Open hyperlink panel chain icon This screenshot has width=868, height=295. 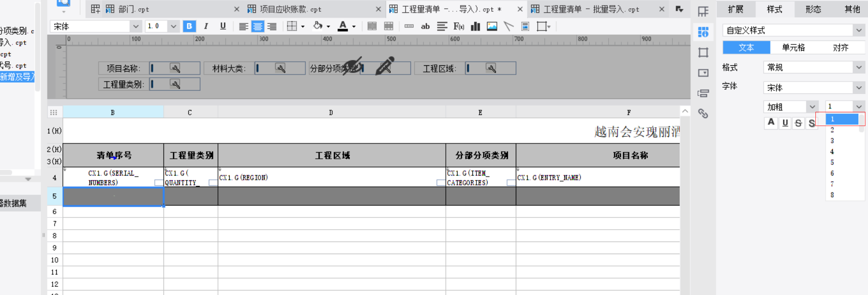[703, 113]
